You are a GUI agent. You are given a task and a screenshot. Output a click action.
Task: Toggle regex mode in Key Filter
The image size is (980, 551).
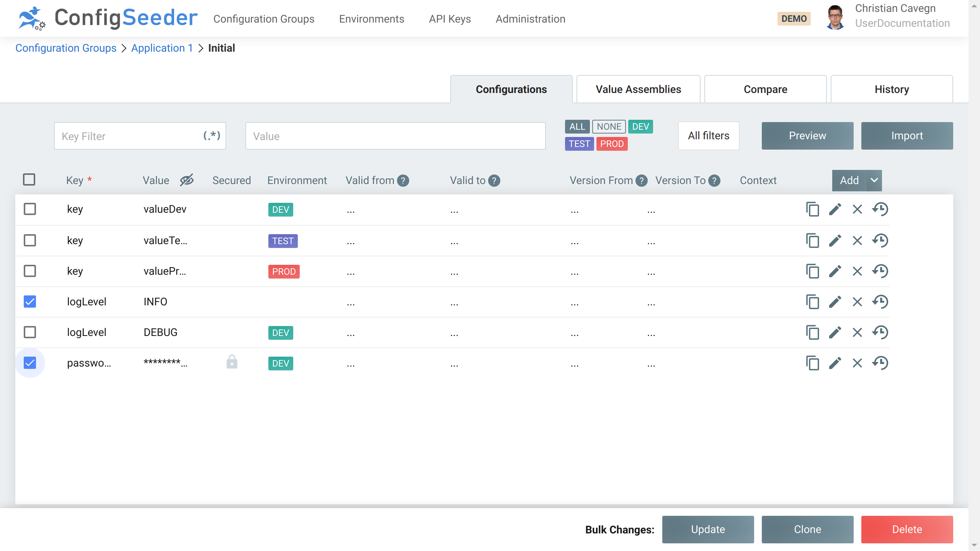[x=212, y=135]
